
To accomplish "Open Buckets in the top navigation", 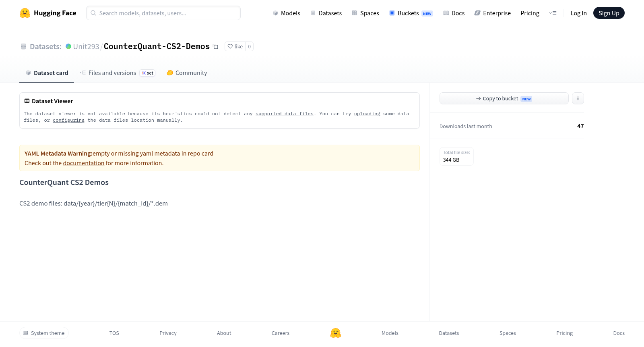I will (x=411, y=13).
